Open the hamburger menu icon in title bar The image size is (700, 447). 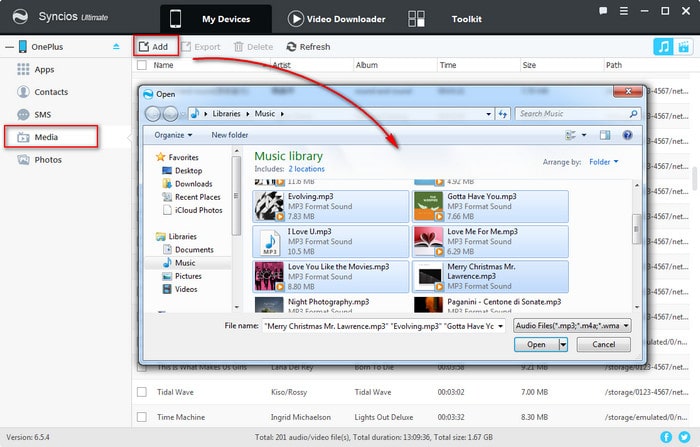tap(624, 11)
